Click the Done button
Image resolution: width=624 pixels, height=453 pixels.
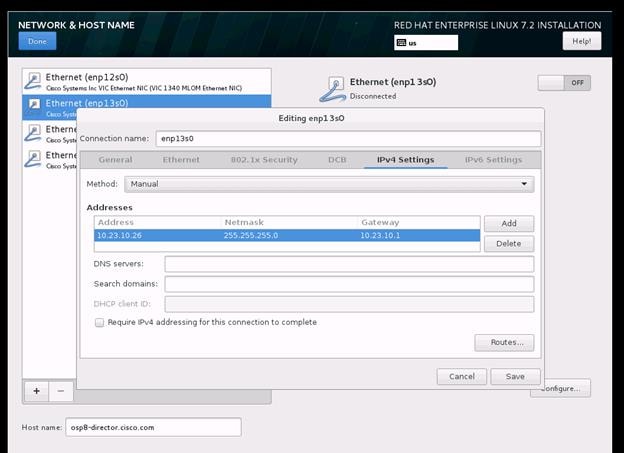point(37,41)
